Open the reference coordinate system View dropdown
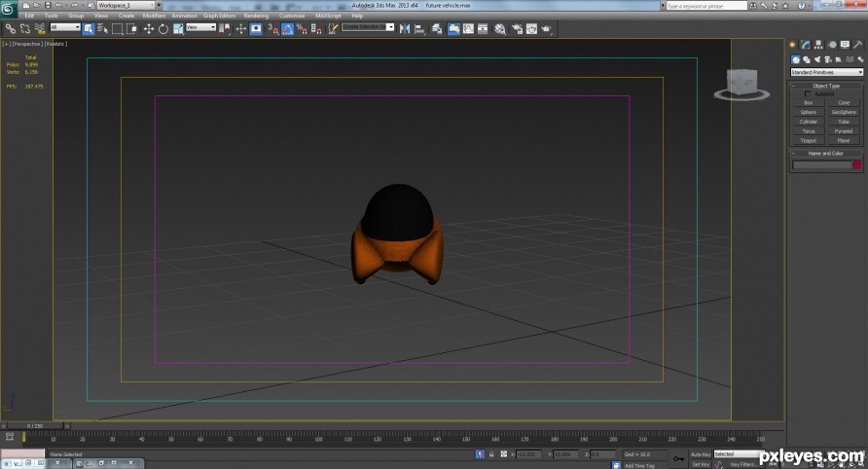The width and height of the screenshot is (868, 469). point(200,27)
